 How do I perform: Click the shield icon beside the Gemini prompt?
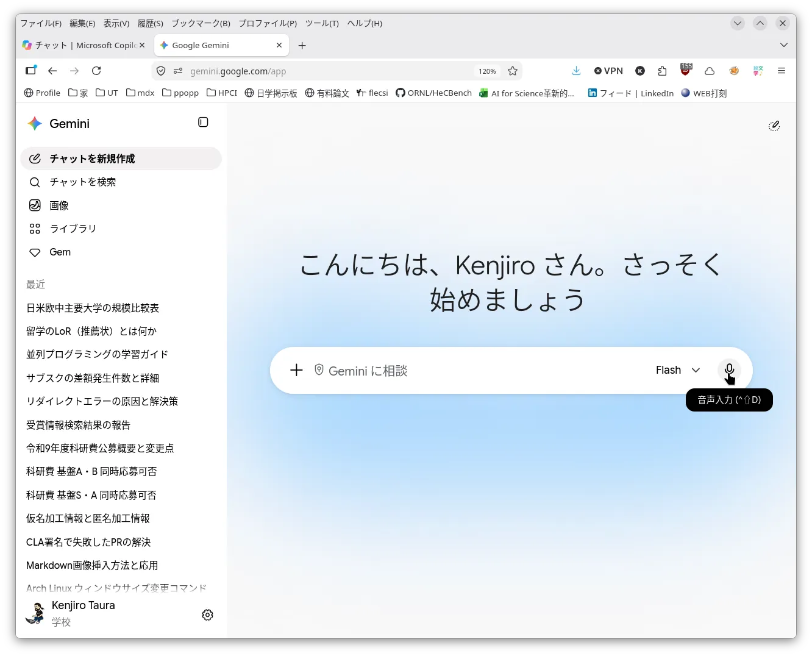click(x=319, y=369)
